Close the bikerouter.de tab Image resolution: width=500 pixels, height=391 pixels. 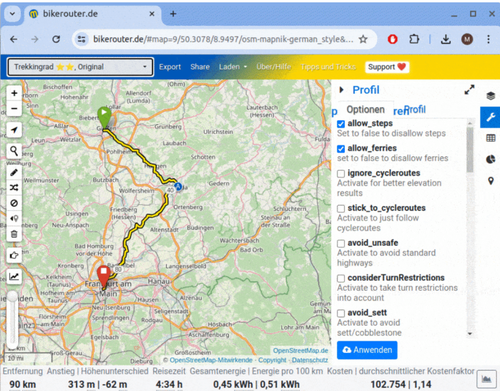click(152, 14)
